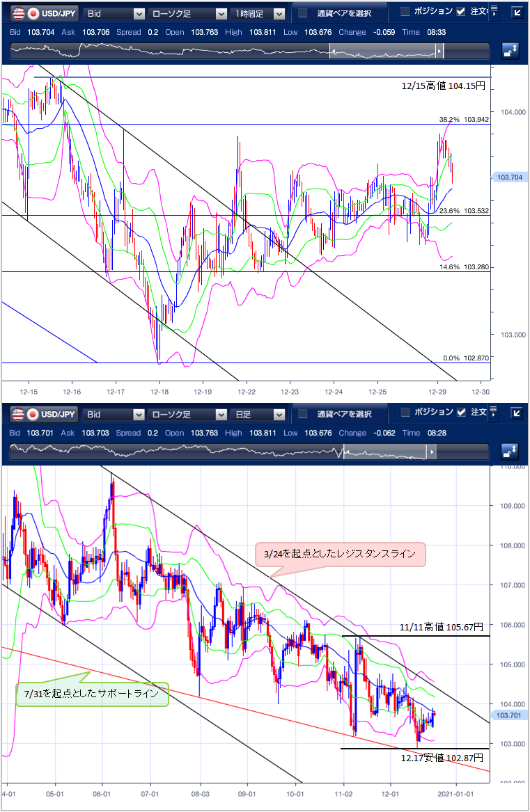Click the popout arrow icon in top chart header
Image resolution: width=530 pixels, height=812 pixels.
tap(516, 13)
